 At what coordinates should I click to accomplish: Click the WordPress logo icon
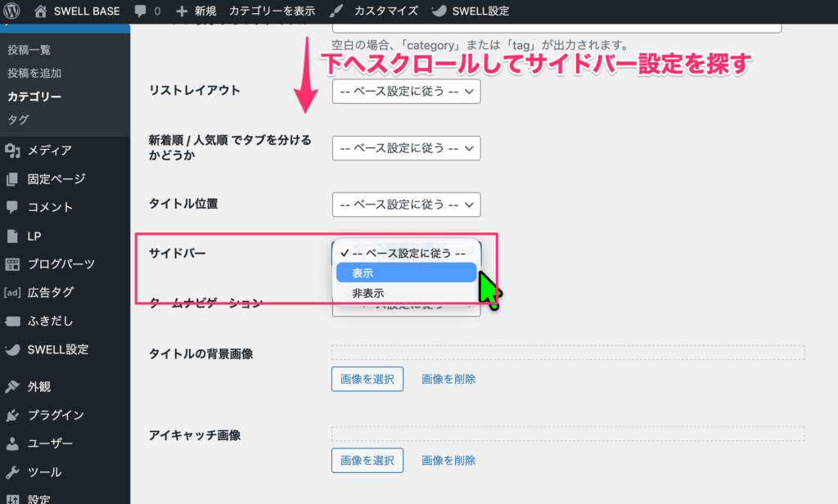(x=11, y=11)
